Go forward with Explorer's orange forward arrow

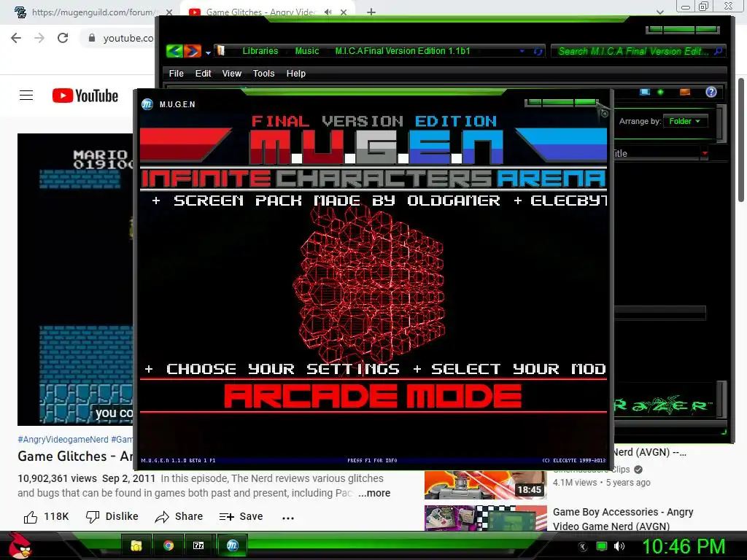[192, 51]
